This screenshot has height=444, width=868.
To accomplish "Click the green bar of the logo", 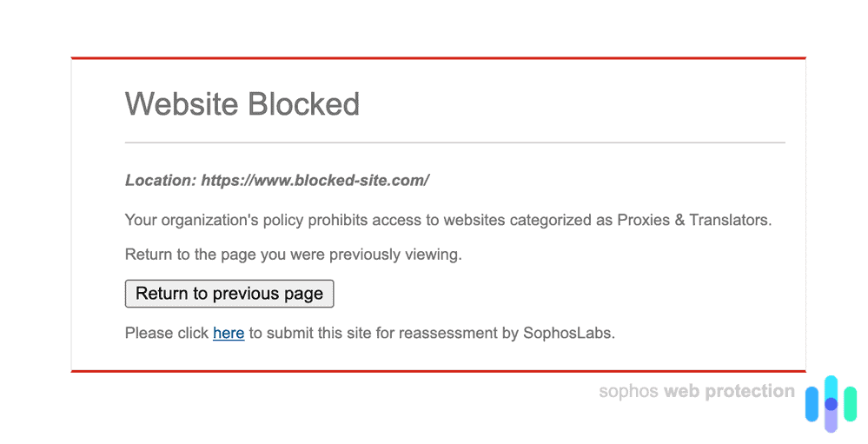I will click(850, 403).
